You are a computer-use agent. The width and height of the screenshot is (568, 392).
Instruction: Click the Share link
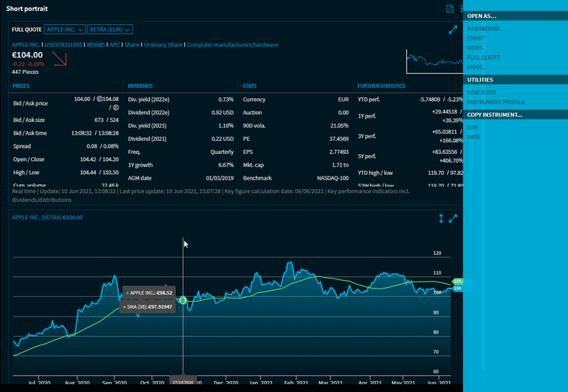tap(131, 45)
